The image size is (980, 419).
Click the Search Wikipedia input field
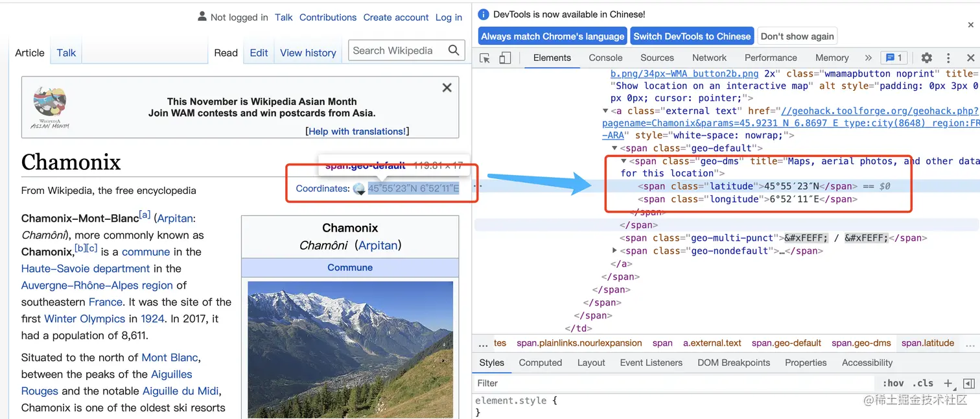coord(397,50)
